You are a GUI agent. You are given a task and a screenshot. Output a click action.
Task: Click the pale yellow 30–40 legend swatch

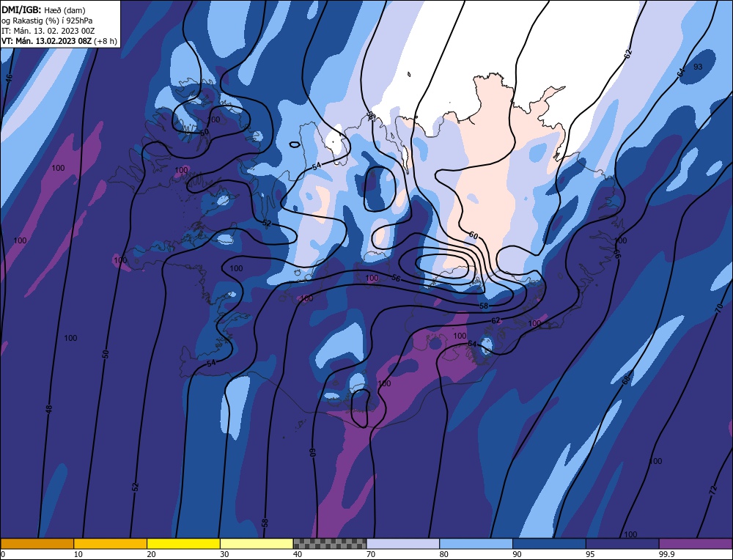257,543
